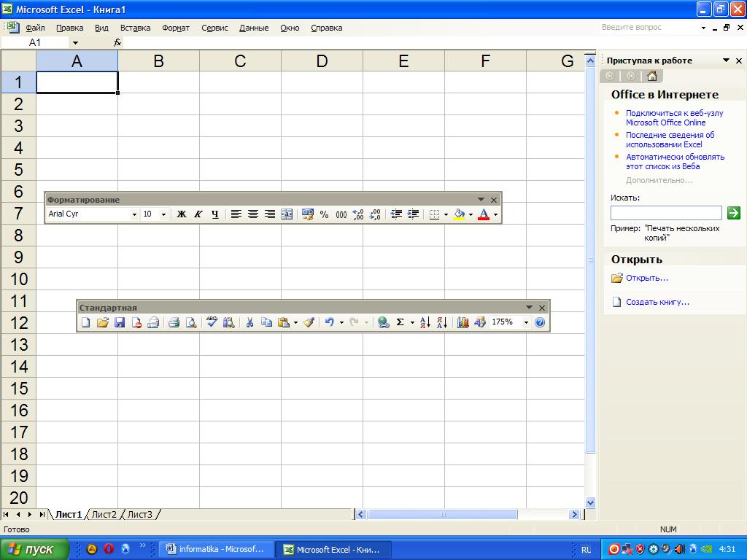Click Открыть... link in task pane
Viewport: 747px width, 560px height.
pos(647,278)
